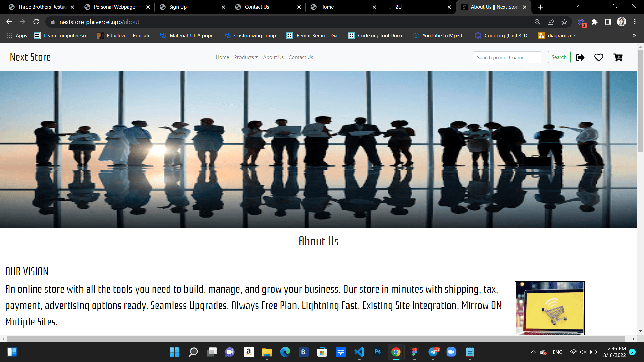The height and width of the screenshot is (362, 644).
Task: Go back with the browser back arrow
Action: point(9,22)
